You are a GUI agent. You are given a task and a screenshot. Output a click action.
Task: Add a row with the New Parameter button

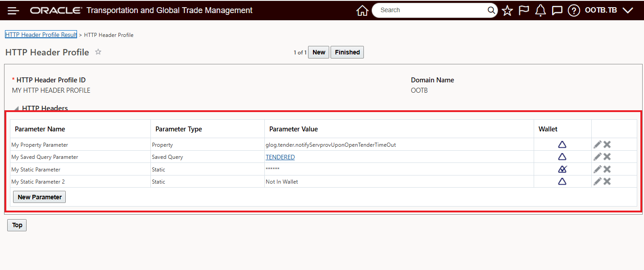39,197
